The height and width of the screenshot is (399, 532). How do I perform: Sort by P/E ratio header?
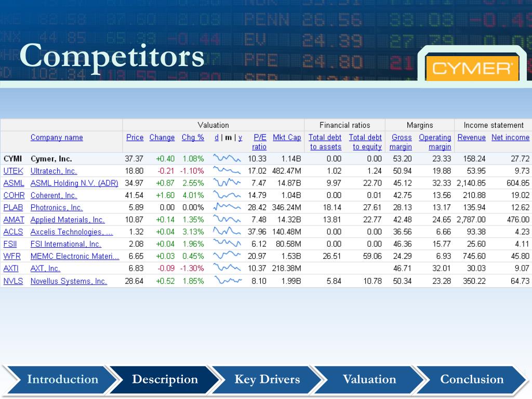pyautogui.click(x=260, y=142)
